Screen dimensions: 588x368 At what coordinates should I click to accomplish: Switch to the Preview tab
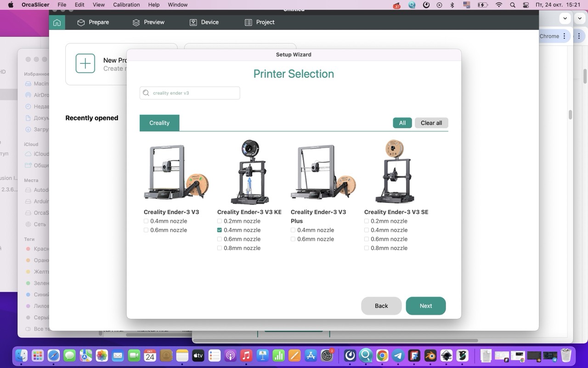point(148,22)
